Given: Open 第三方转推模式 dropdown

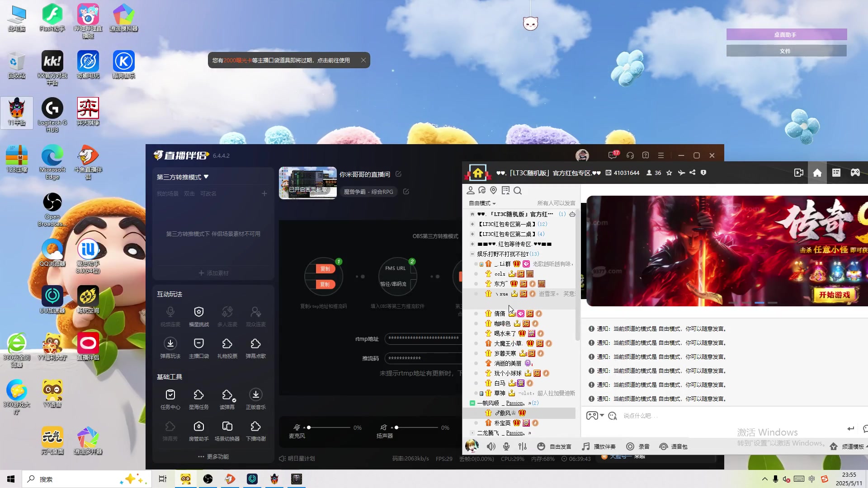Looking at the screenshot, I should click(183, 177).
